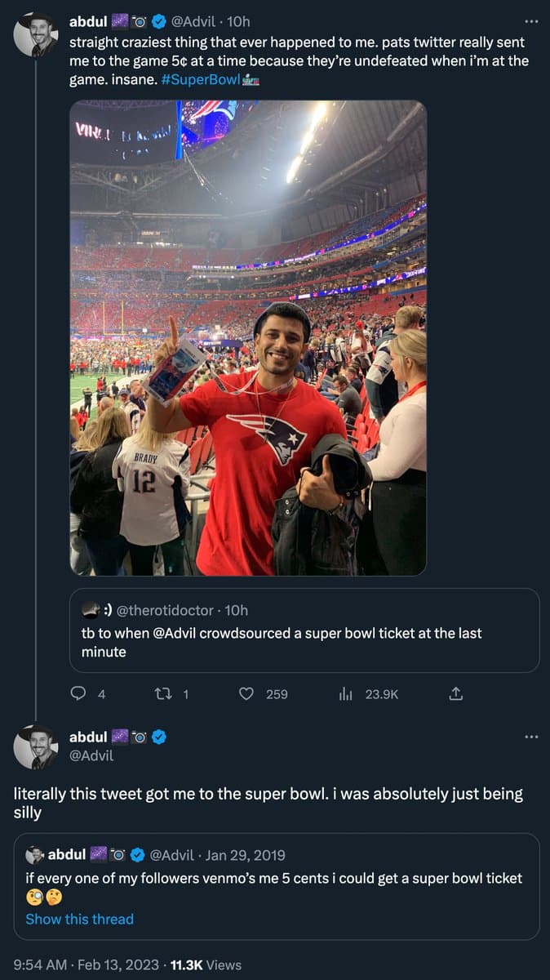Click the @Advil handle under second tweet name

coord(92,756)
